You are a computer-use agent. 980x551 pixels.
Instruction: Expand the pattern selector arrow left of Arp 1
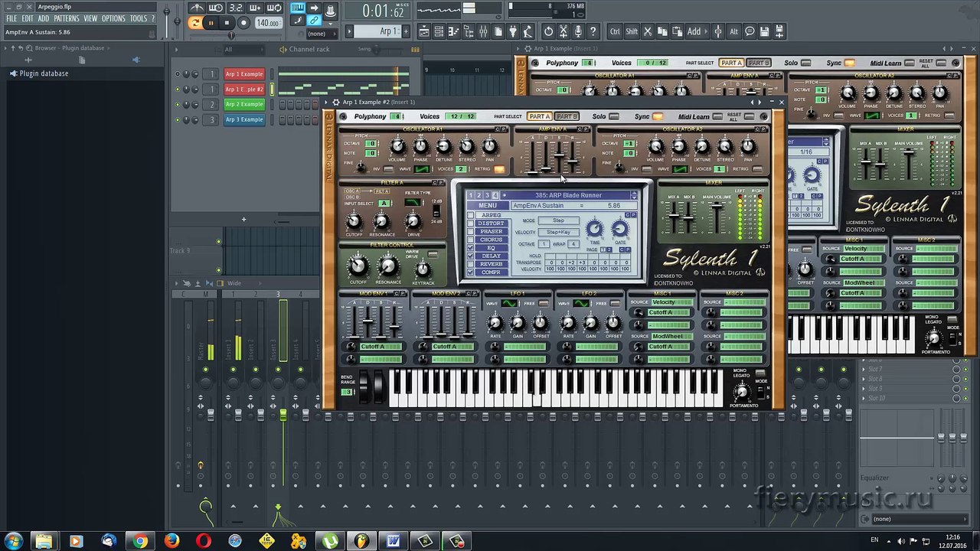click(x=351, y=31)
